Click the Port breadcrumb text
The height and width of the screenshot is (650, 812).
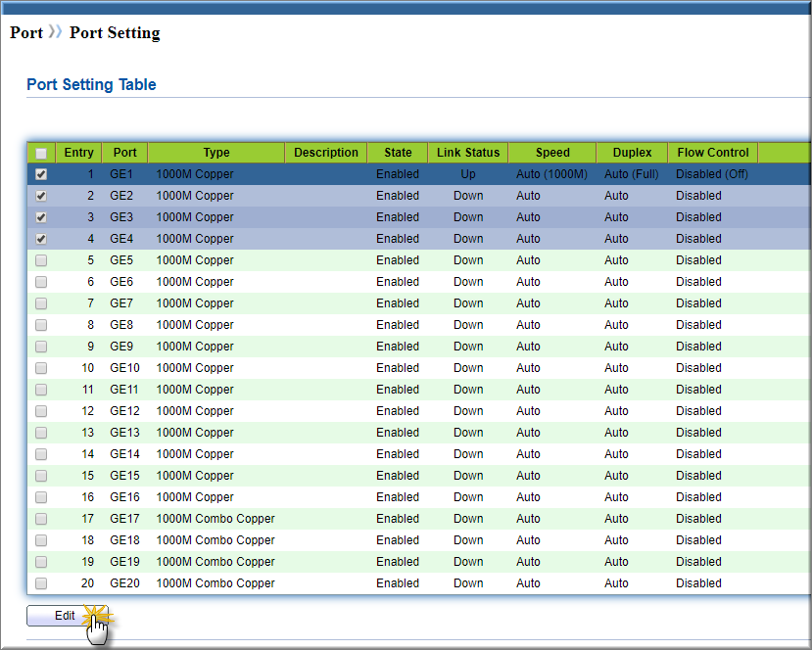coord(26,32)
